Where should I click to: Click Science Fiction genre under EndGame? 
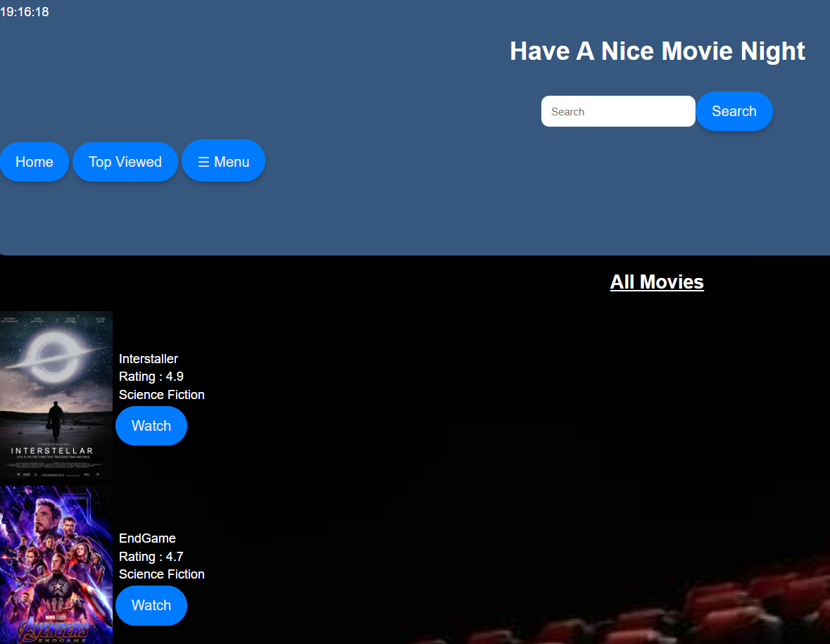tap(161, 574)
